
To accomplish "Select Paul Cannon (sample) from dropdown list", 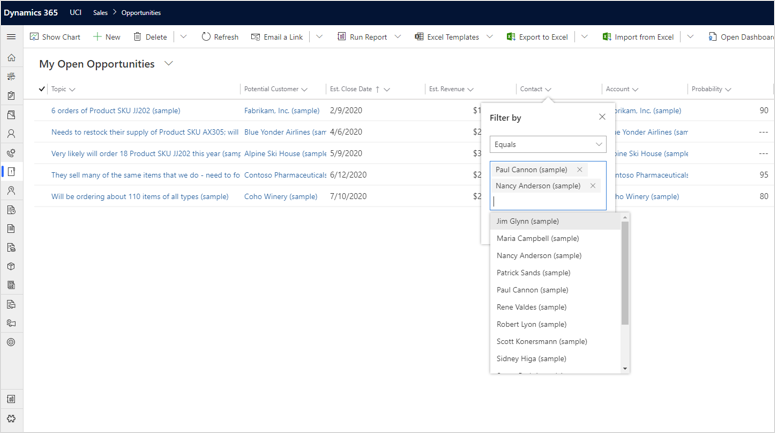I will point(556,290).
